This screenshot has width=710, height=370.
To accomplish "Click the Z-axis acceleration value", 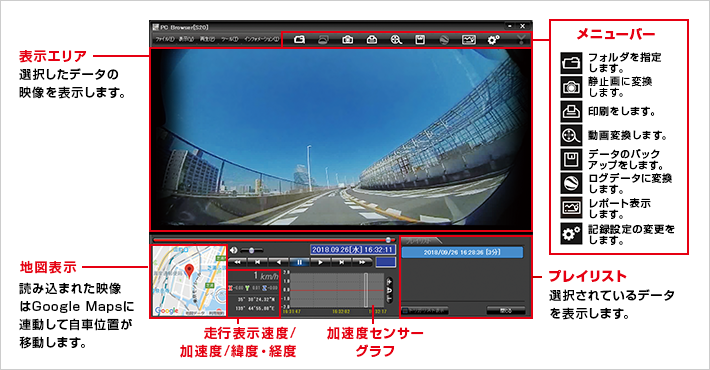I will point(270,288).
